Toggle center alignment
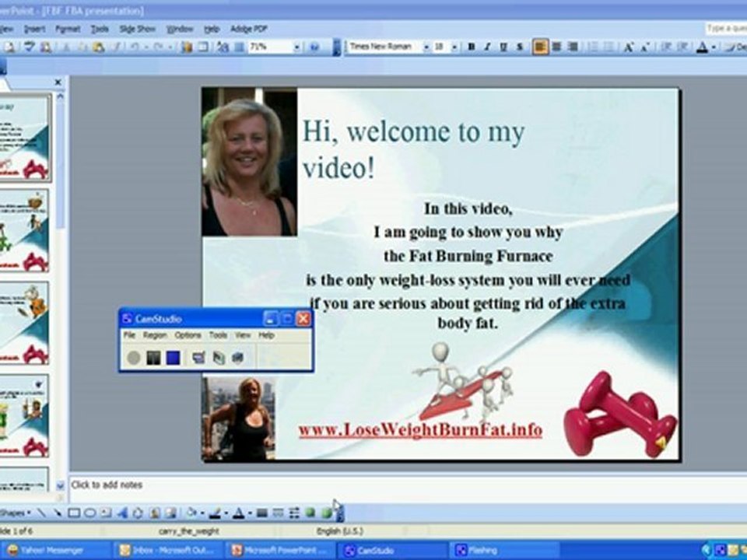747x560 pixels. pyautogui.click(x=556, y=47)
